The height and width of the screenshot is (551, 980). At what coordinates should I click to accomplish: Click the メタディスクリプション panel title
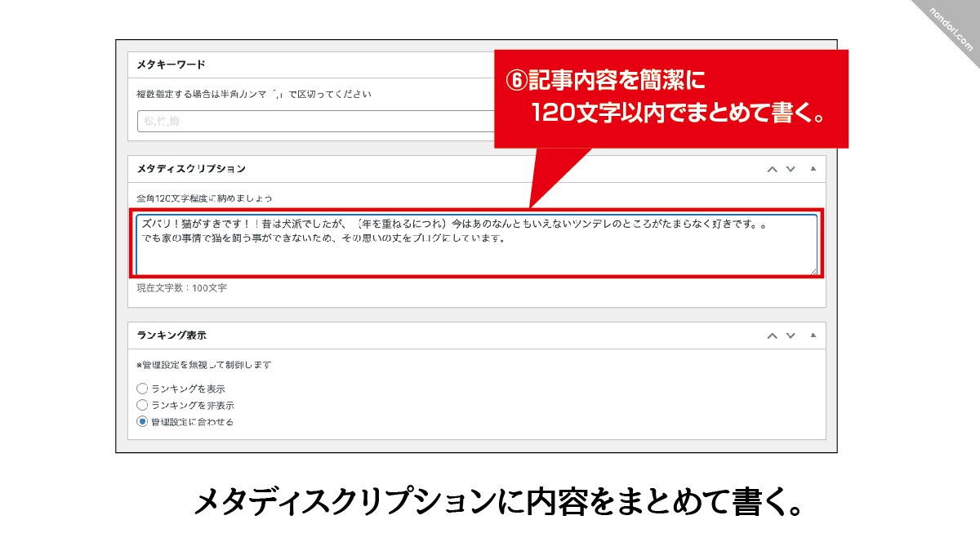(191, 169)
